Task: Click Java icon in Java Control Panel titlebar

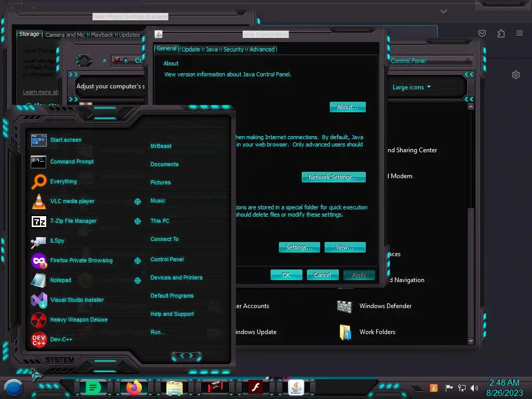Action: 158,34
